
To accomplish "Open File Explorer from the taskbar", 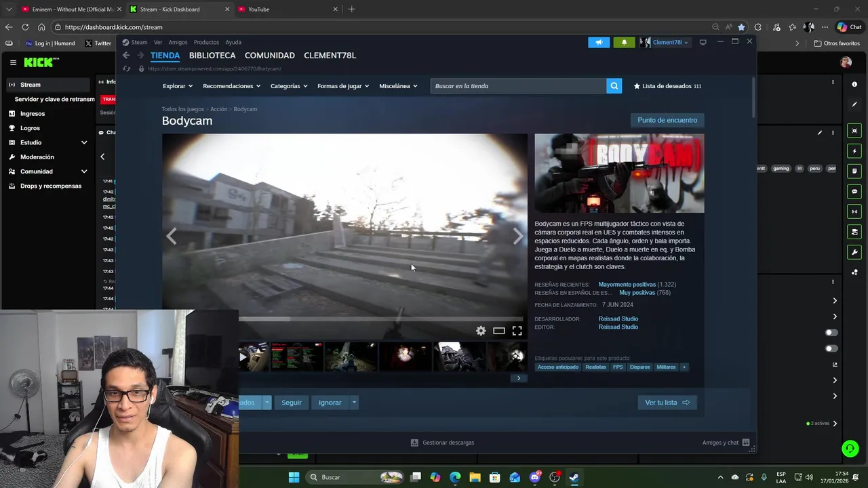I will [475, 477].
